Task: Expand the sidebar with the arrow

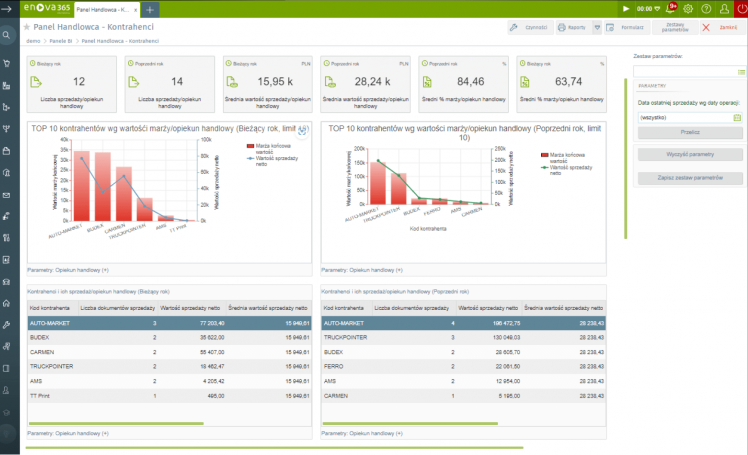Action: [7, 8]
